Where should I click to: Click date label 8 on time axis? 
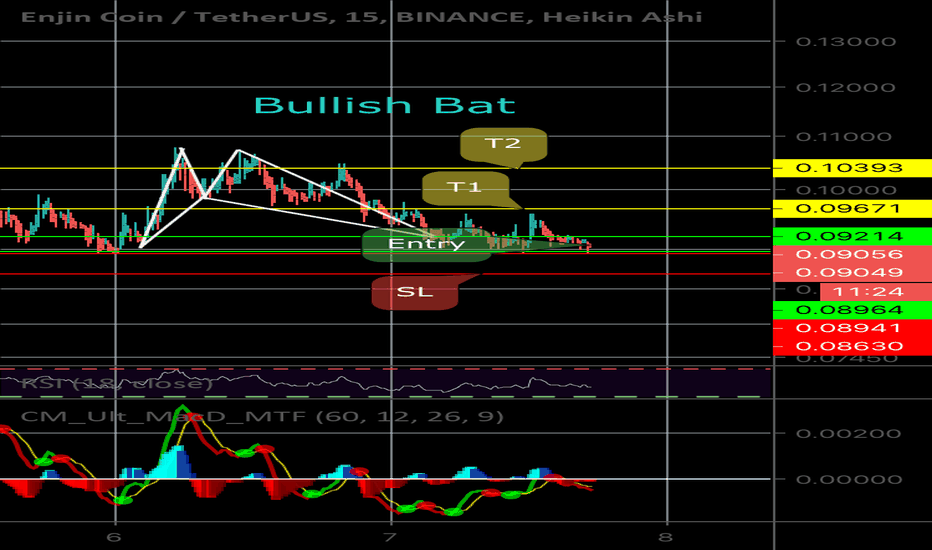(666, 538)
